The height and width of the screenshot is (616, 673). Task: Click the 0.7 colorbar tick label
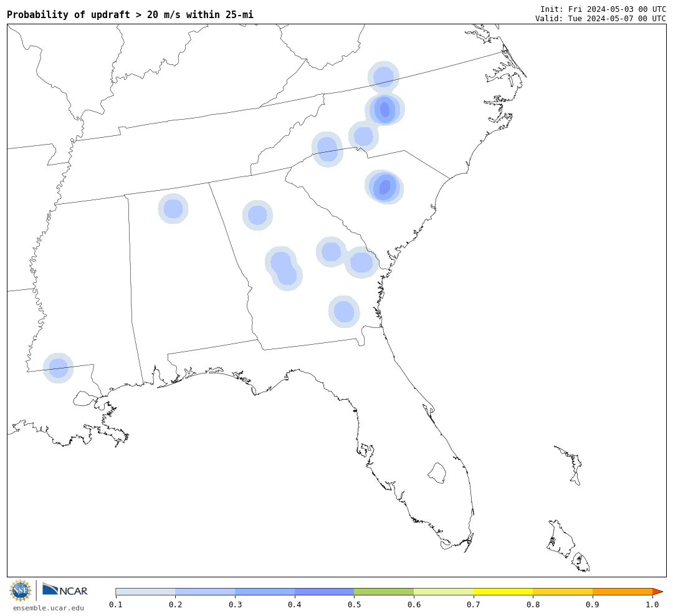474,604
